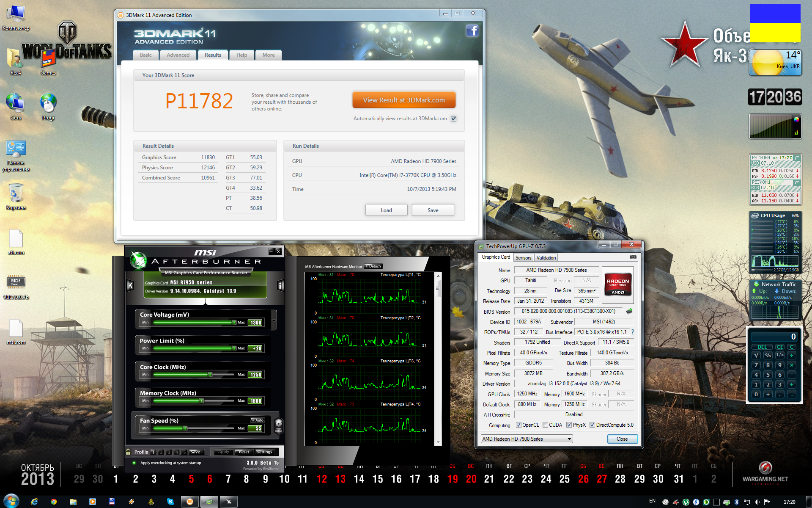Viewport: 812px width, 508px height.
Task: Click the Save button in Run Details
Action: click(x=433, y=210)
